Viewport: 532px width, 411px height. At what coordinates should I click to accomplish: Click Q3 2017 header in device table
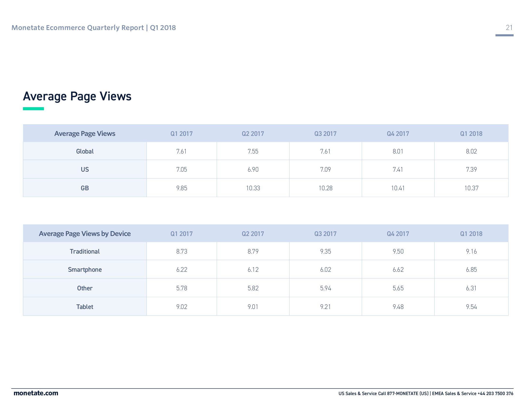[x=325, y=234]
